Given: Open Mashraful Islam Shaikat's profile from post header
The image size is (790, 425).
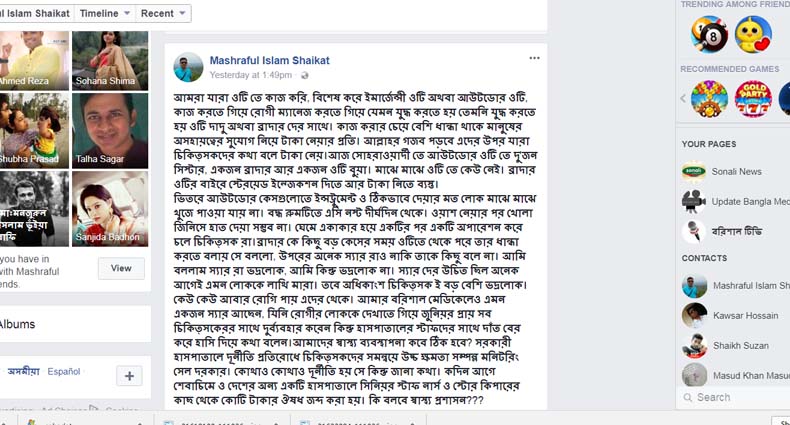Looking at the screenshot, I should (x=269, y=60).
